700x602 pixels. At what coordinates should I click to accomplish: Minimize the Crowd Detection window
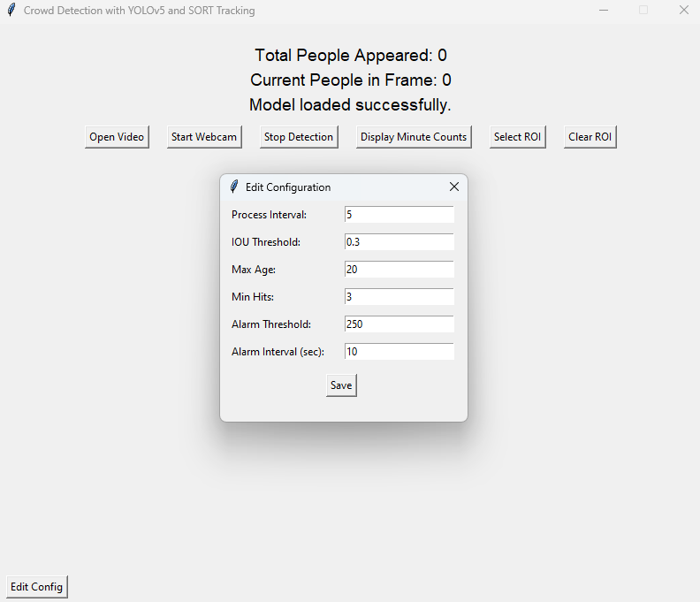(x=604, y=10)
